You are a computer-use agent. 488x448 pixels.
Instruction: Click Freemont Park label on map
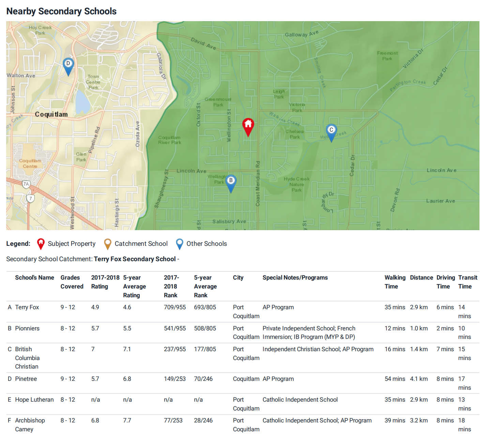(x=387, y=56)
